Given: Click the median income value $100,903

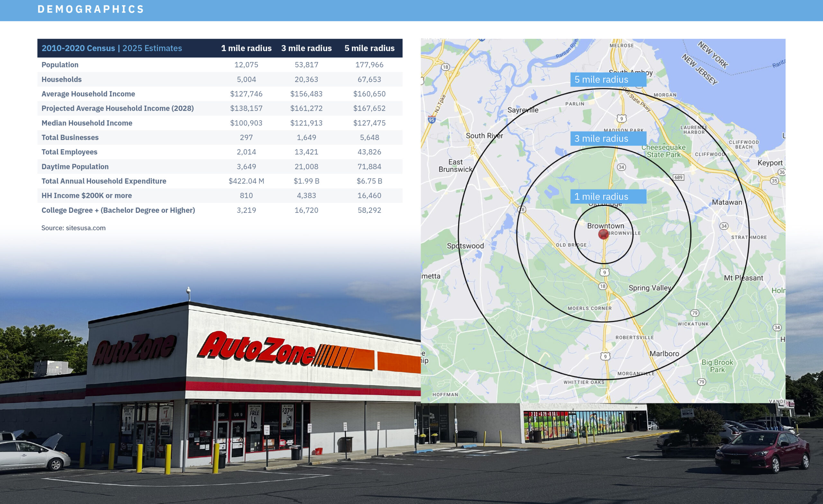Looking at the screenshot, I should tap(246, 123).
